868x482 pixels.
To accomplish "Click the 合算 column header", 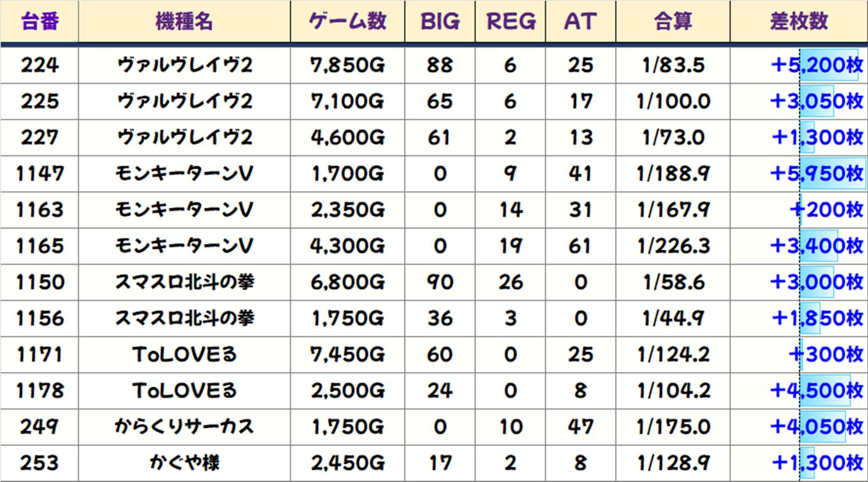I will (x=673, y=21).
